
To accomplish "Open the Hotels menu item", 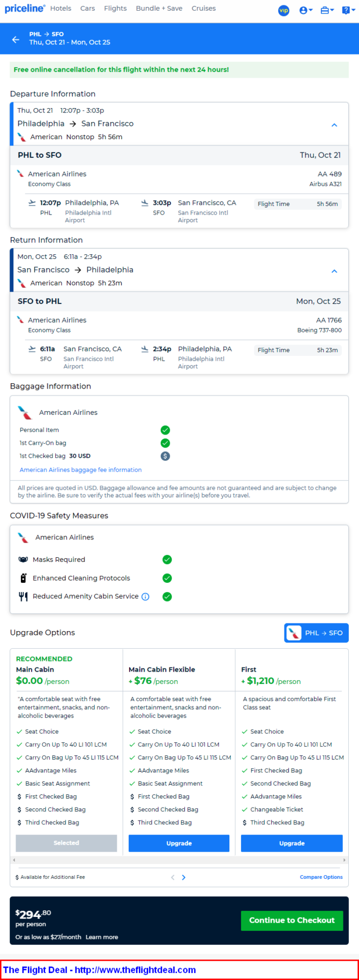I will pos(61,9).
